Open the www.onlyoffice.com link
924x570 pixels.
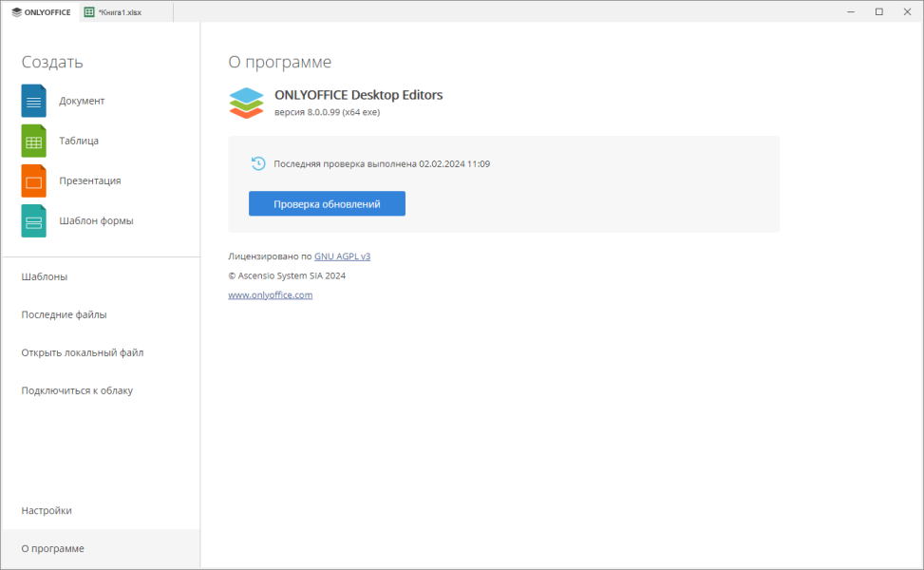pos(271,294)
